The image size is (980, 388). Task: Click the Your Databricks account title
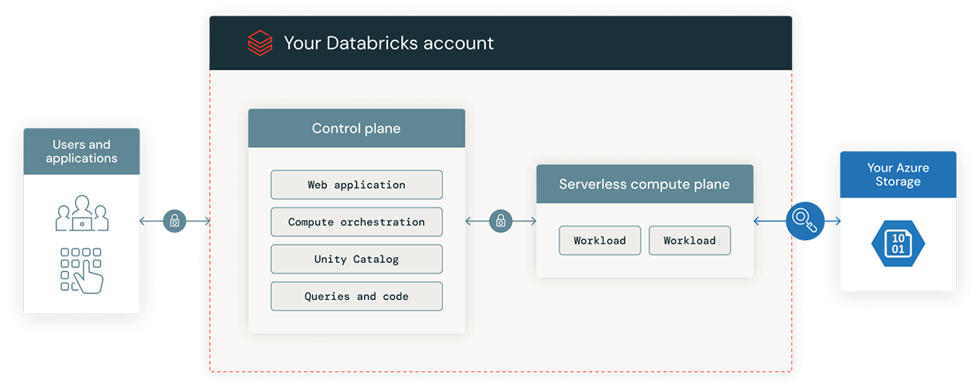(x=389, y=42)
